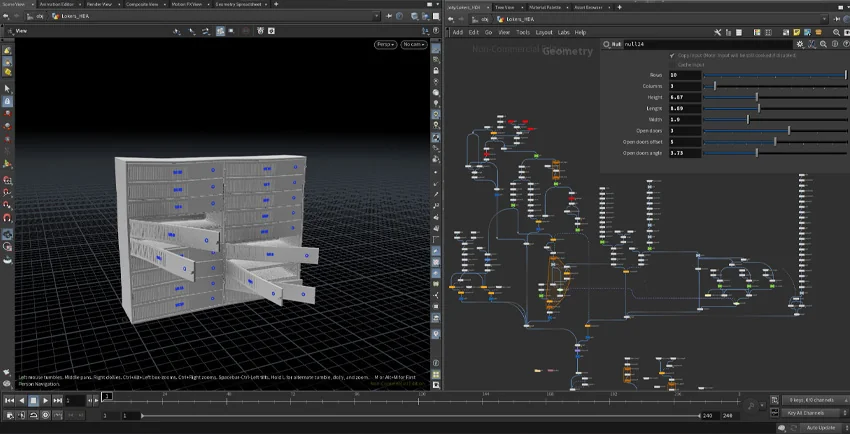Search parameters with magnifier icon
850x434 pixels.
[822, 44]
